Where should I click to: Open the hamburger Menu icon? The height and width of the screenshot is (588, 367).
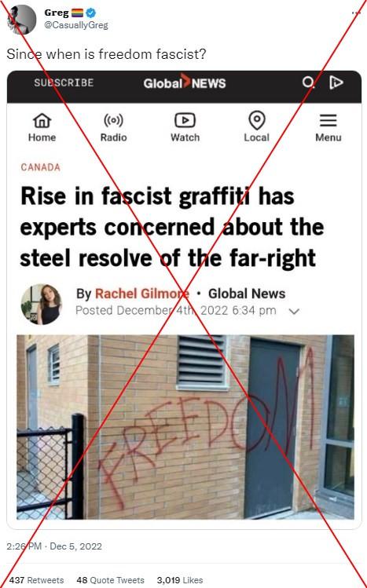328,121
